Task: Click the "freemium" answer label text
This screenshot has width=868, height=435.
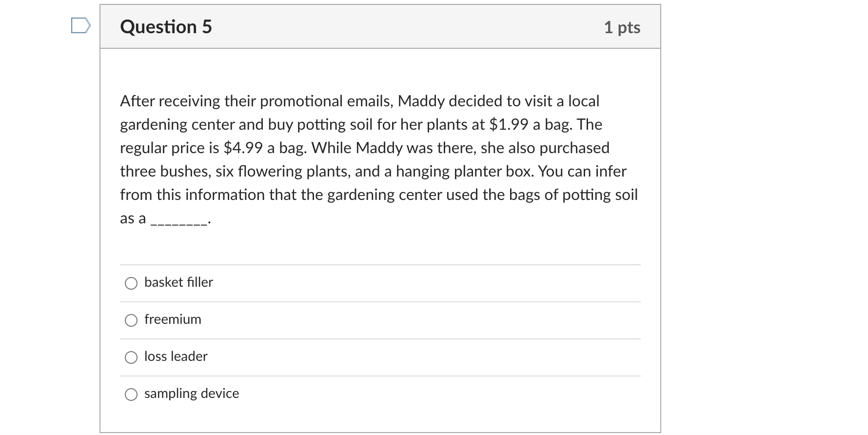Action: coord(173,319)
